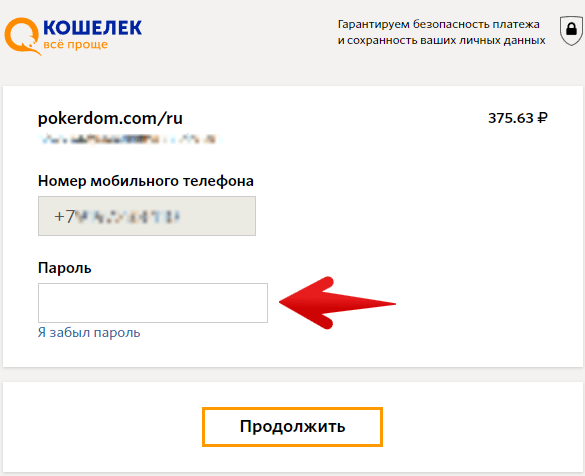
Task: Open the Я забыл пароль link
Action: point(89,332)
